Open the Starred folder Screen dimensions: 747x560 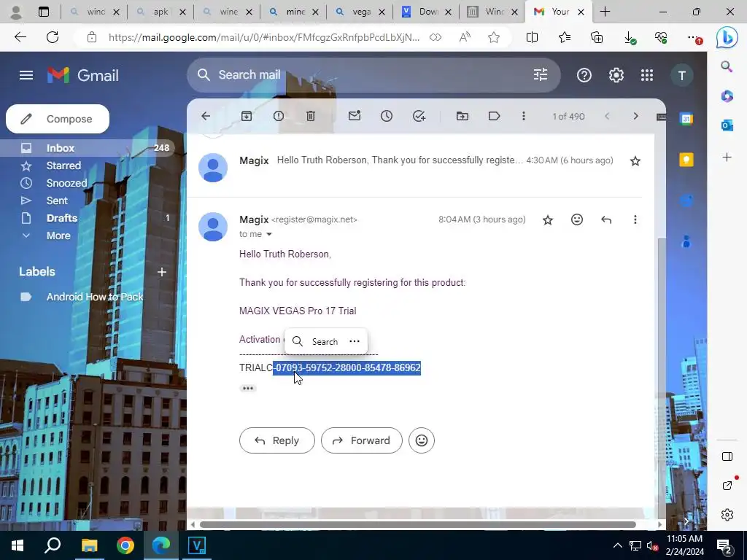(63, 166)
